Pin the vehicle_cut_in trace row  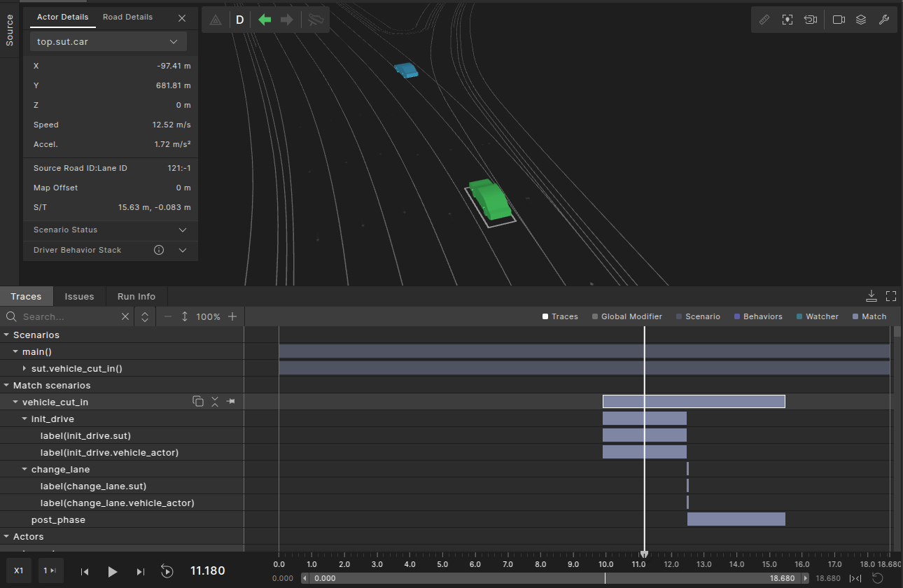tap(231, 402)
